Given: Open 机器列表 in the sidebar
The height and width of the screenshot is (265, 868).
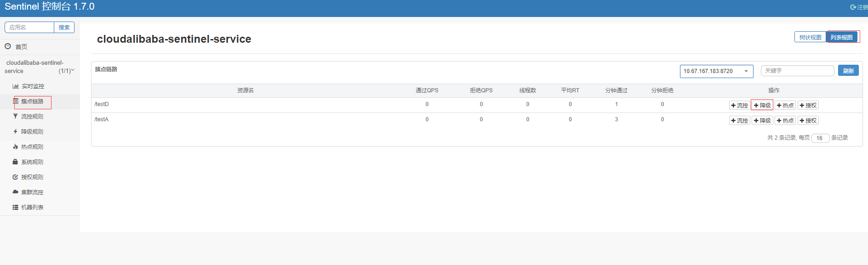Looking at the screenshot, I should (x=32, y=208).
